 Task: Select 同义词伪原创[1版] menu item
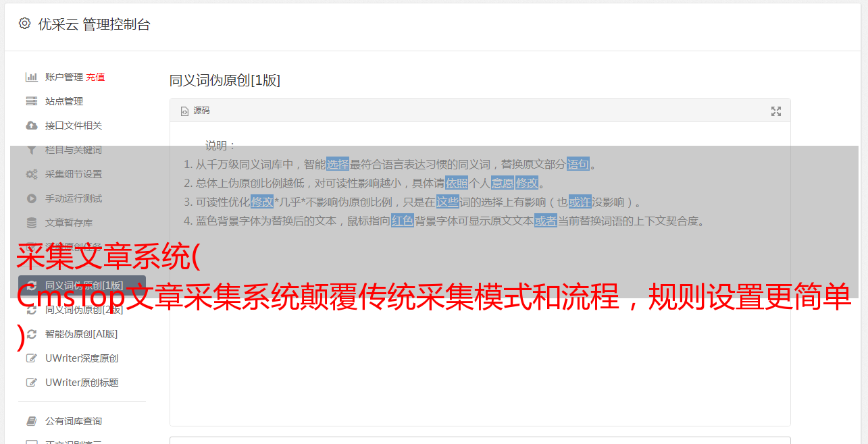(x=82, y=285)
